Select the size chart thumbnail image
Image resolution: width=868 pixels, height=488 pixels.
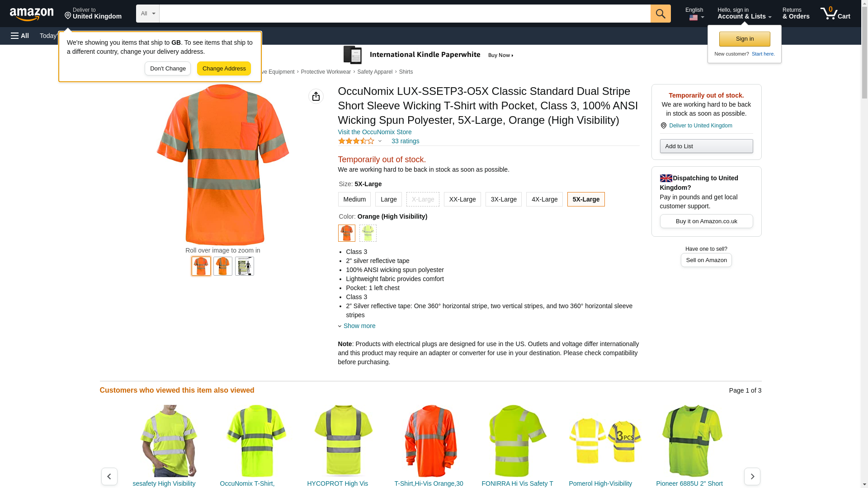pyautogui.click(x=244, y=266)
